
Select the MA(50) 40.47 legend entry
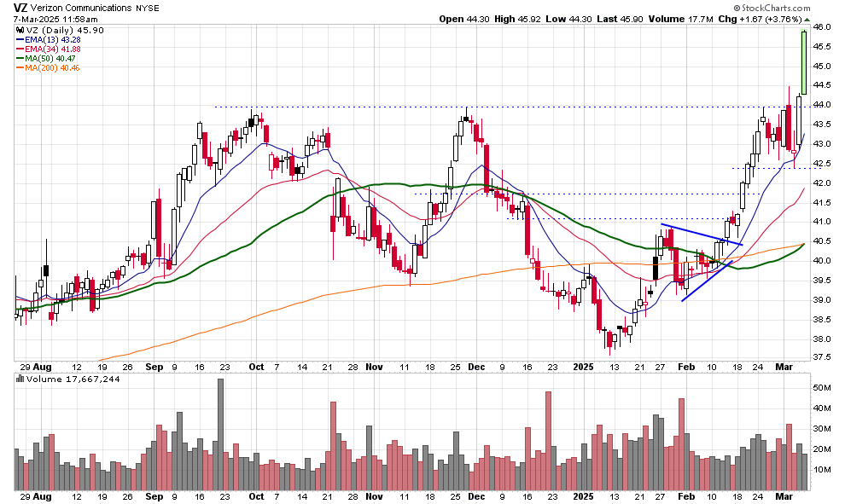point(46,58)
